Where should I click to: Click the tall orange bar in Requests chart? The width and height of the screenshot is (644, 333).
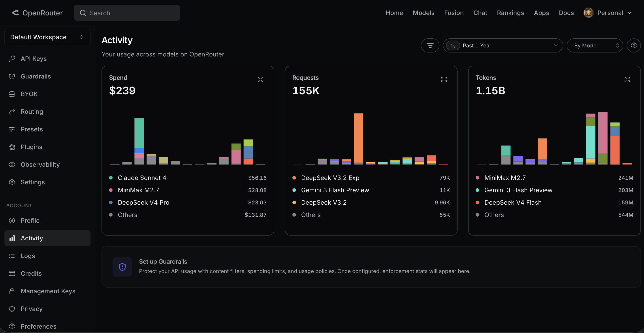(358, 138)
